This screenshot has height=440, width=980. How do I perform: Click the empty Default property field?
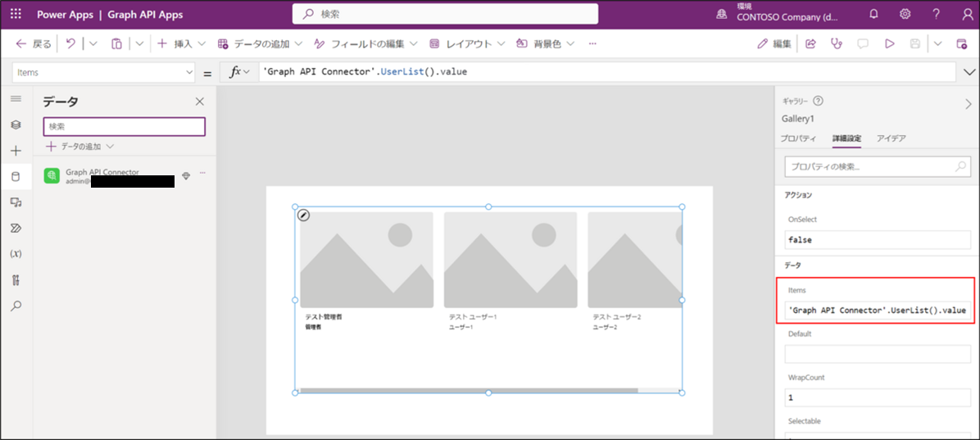click(878, 354)
